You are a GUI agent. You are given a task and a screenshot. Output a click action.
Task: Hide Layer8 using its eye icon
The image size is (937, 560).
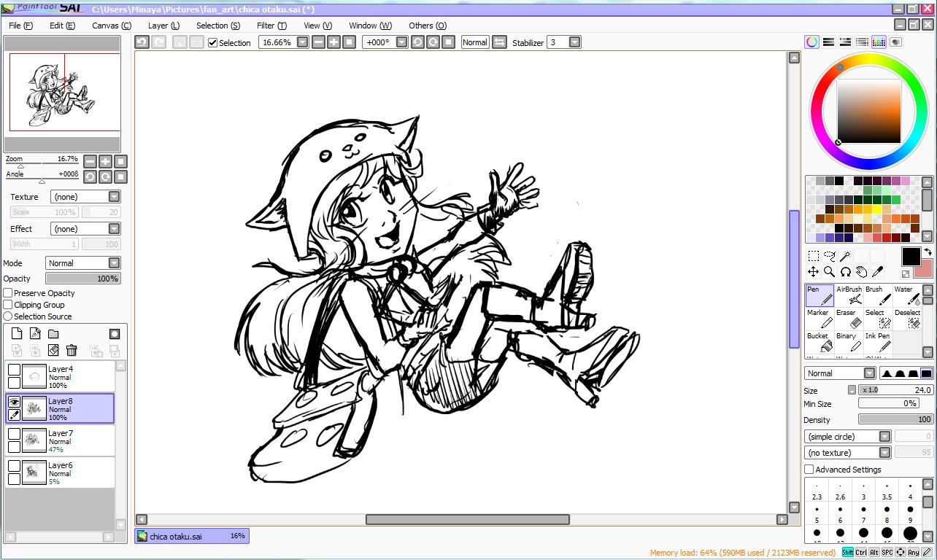(x=14, y=401)
